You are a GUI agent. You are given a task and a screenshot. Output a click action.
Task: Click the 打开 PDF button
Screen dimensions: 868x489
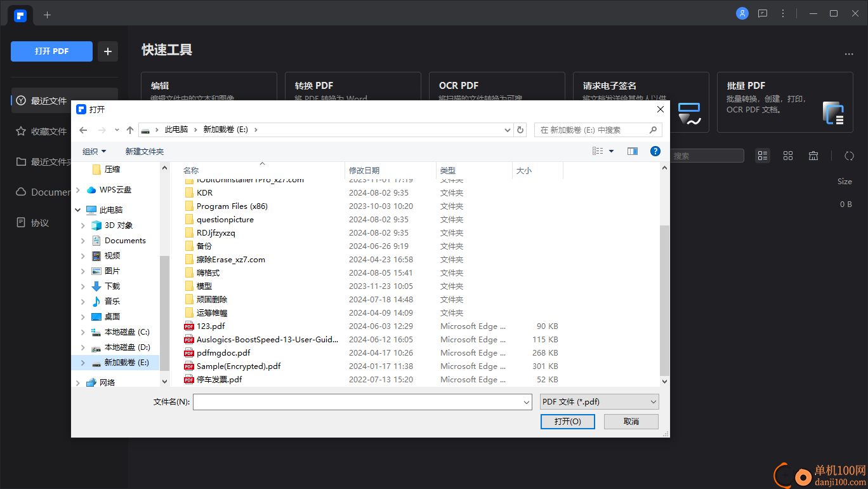[51, 51]
